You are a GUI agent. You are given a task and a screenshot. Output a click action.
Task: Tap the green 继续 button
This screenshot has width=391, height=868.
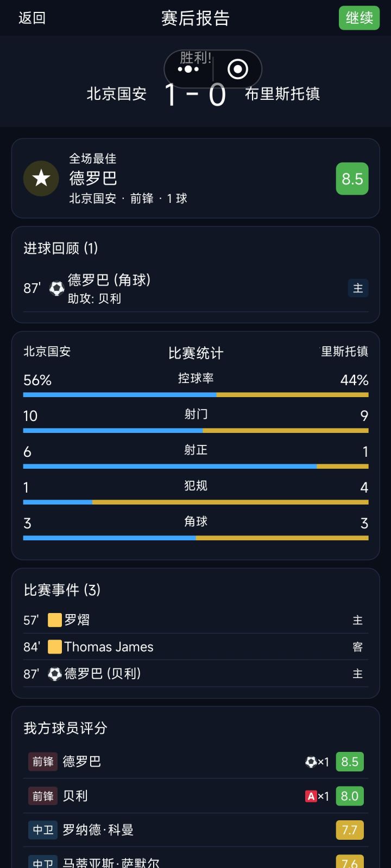(x=359, y=18)
